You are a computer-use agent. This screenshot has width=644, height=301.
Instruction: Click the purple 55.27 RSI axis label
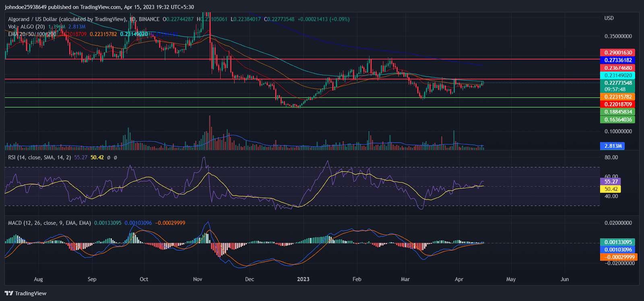click(611, 182)
